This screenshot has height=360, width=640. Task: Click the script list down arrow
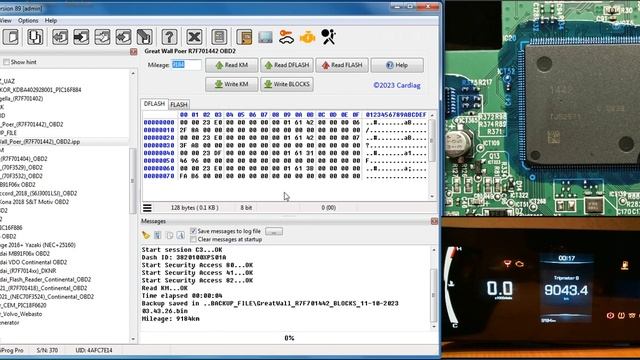pos(133,339)
